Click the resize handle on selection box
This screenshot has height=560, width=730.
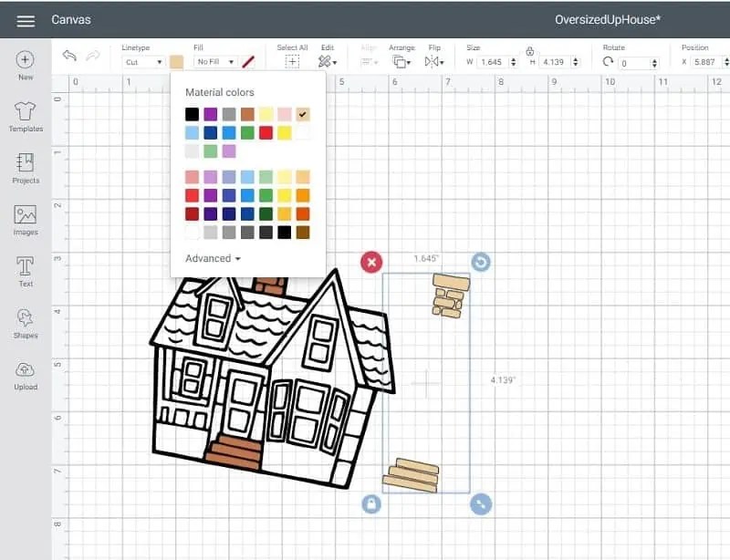tap(481, 503)
